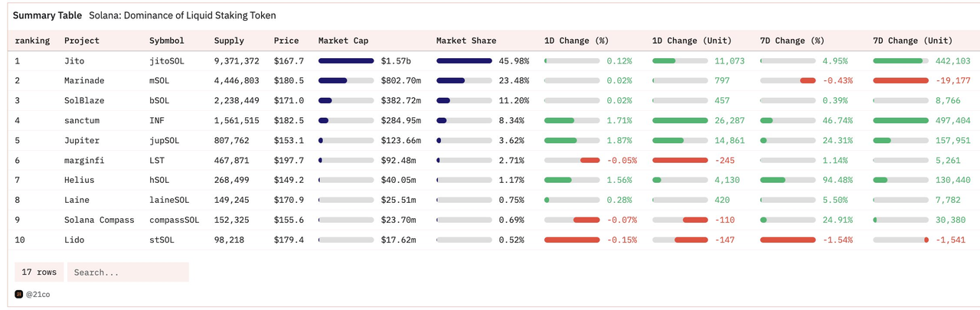Sort table by Supply column header
The image size is (980, 310).
[229, 41]
